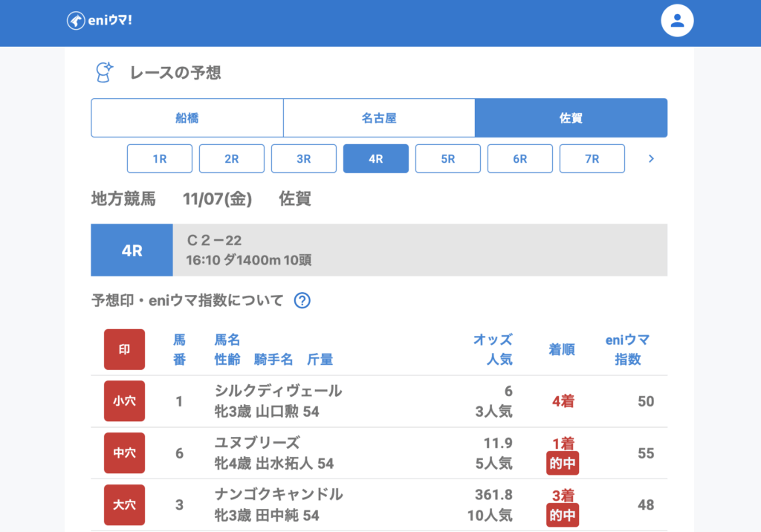Go to race 3R
761x532 pixels.
304,159
